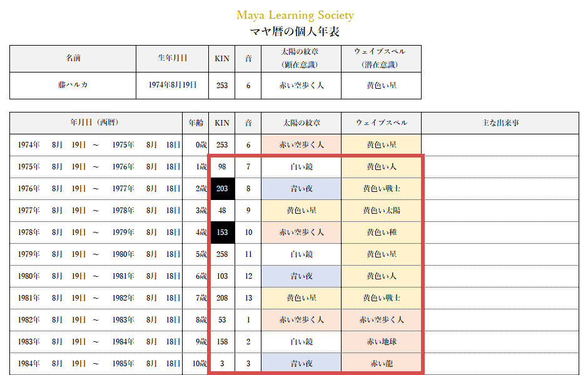
Task: Select the 赤い地球 wavespell cell
Action: 382,342
